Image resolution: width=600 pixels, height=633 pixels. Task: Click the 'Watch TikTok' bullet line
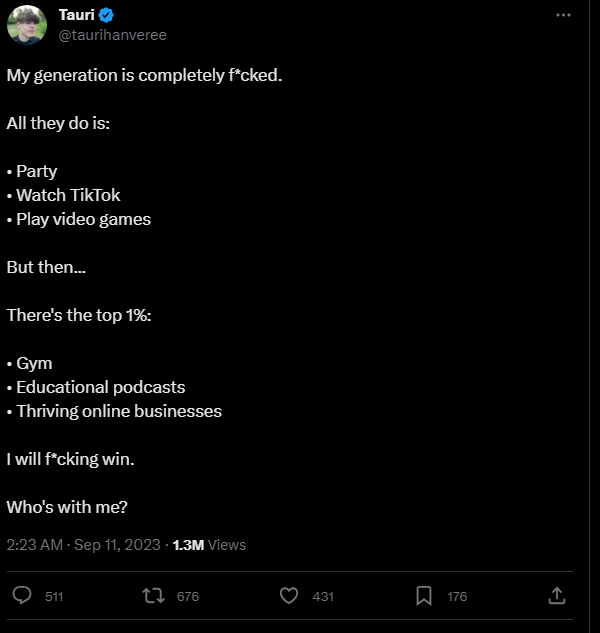[63, 195]
